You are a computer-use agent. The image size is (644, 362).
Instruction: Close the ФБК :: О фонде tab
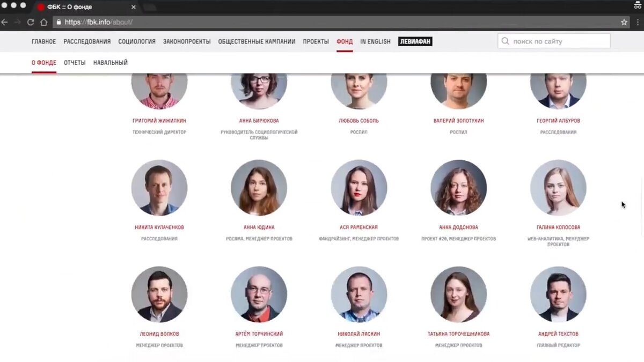click(134, 7)
